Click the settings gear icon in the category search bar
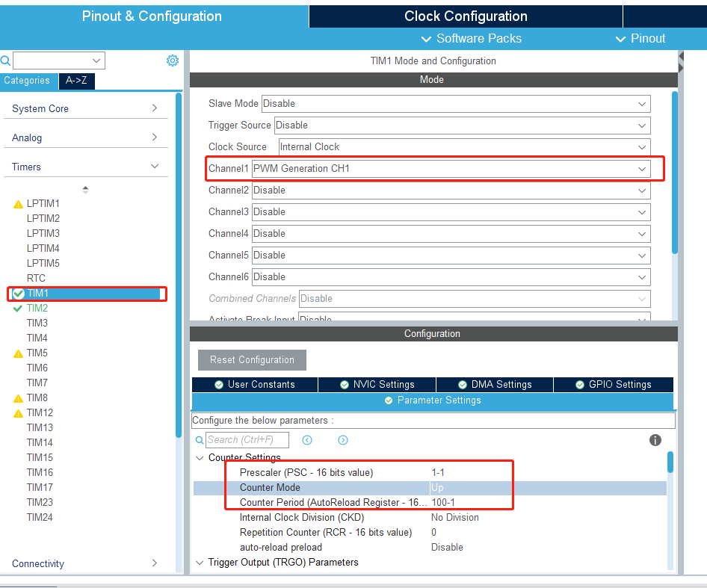 pos(172,61)
